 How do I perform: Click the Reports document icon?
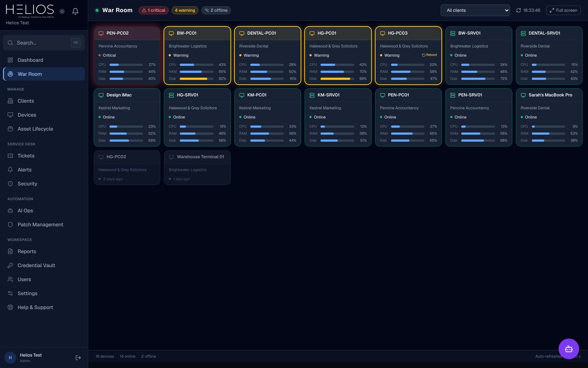pyautogui.click(x=10, y=251)
